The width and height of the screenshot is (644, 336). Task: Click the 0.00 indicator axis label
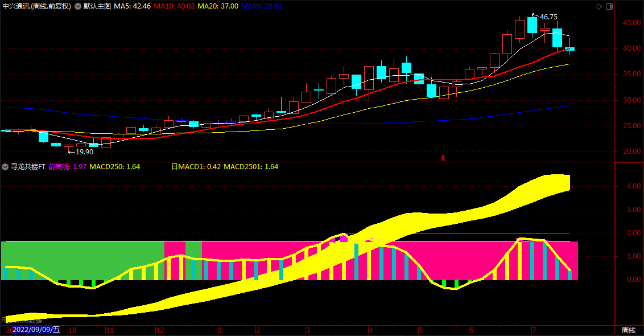pyautogui.click(x=634, y=280)
